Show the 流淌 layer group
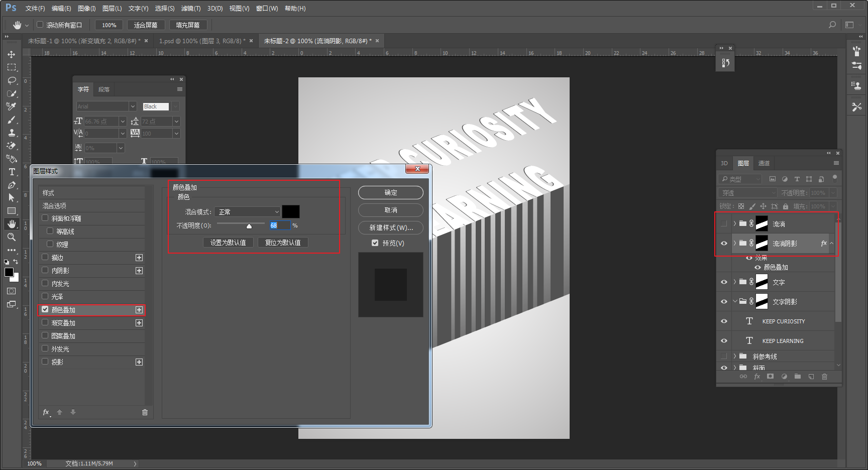The width and height of the screenshot is (868, 470). (x=724, y=223)
